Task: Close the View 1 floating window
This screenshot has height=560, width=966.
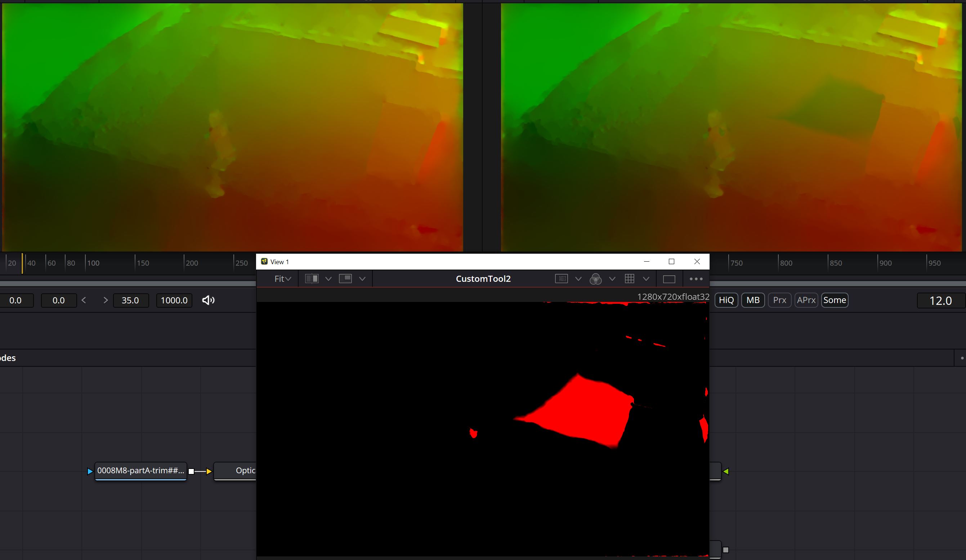Action: click(x=697, y=262)
